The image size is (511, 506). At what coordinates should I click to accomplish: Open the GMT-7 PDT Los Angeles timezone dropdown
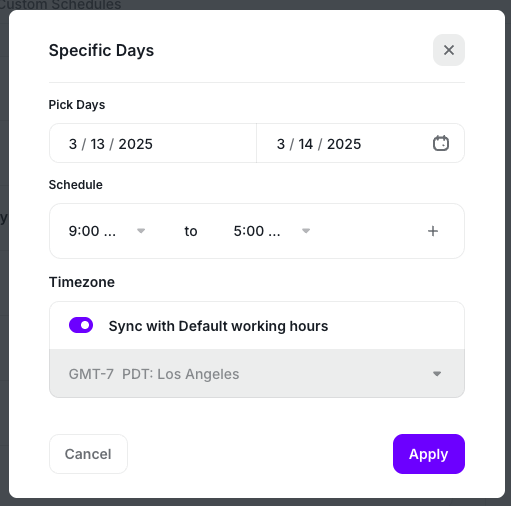click(x=257, y=374)
